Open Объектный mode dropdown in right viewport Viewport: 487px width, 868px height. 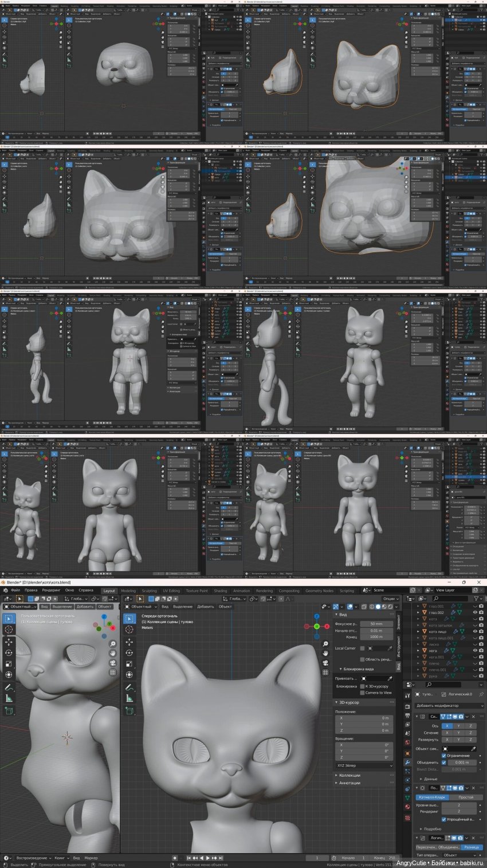click(140, 607)
